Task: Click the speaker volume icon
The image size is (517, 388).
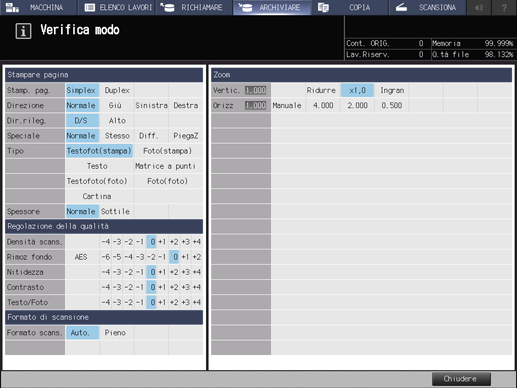Action: (x=479, y=7)
